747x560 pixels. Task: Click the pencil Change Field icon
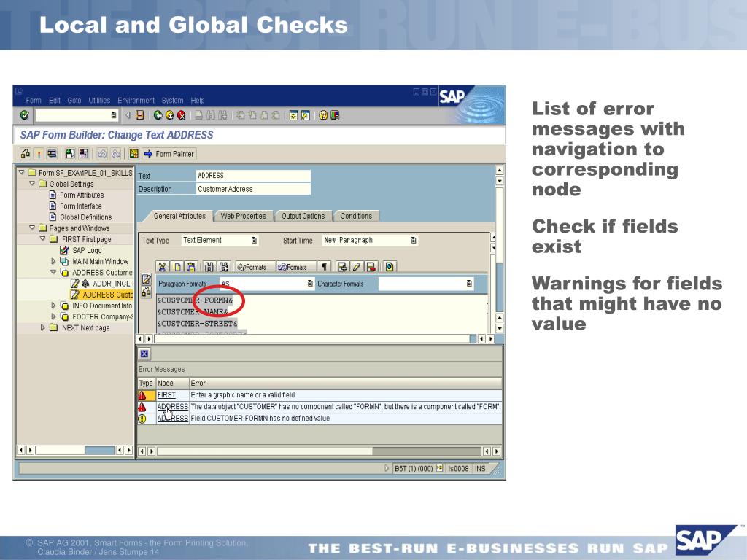[x=356, y=267]
